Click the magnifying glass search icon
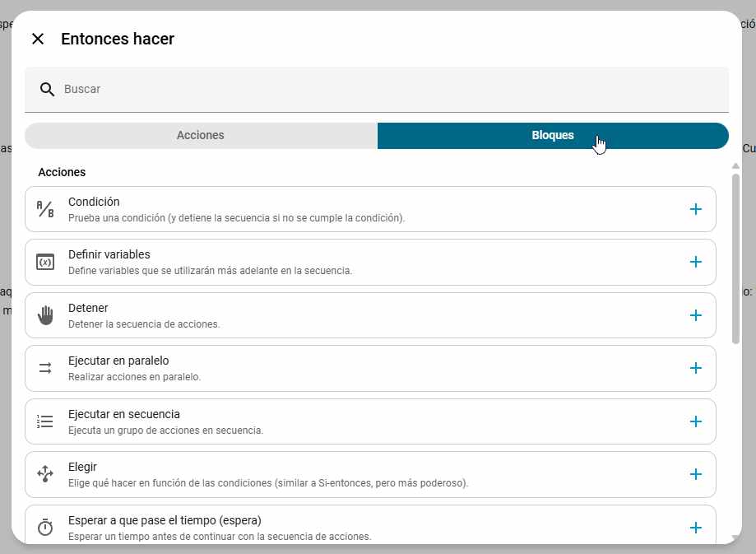756x554 pixels. pyautogui.click(x=47, y=89)
